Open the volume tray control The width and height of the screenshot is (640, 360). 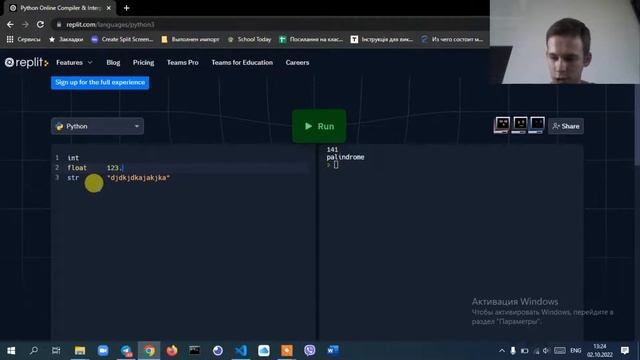(x=546, y=351)
